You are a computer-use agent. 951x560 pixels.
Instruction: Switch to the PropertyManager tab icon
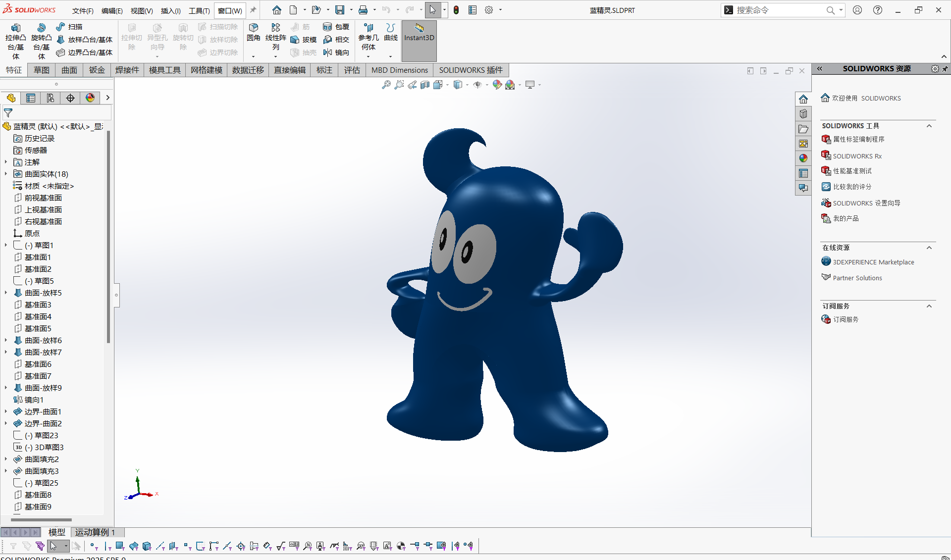31,98
